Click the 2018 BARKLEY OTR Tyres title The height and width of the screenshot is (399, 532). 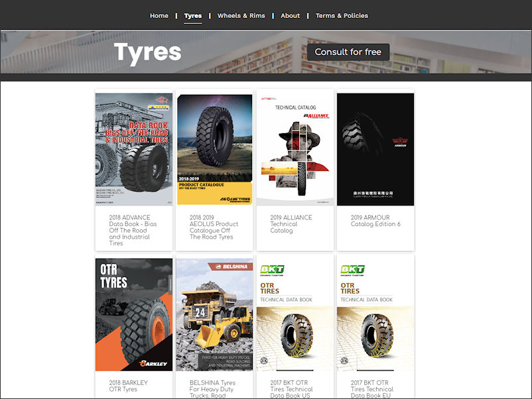click(128, 386)
